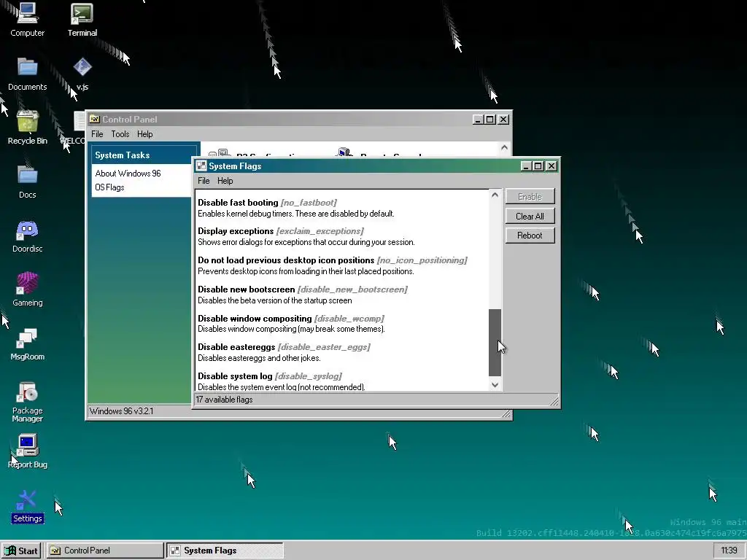Viewport: 747px width, 560px height.
Task: Maximize the Control Panel window
Action: (490, 119)
